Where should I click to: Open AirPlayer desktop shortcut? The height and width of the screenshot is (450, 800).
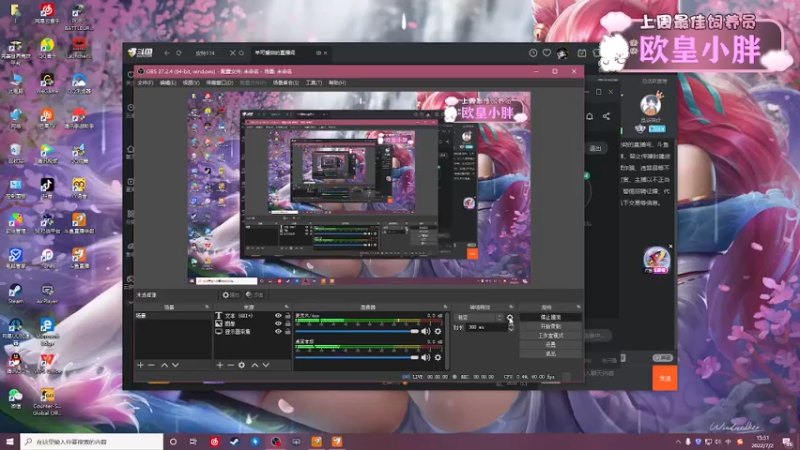[47, 293]
